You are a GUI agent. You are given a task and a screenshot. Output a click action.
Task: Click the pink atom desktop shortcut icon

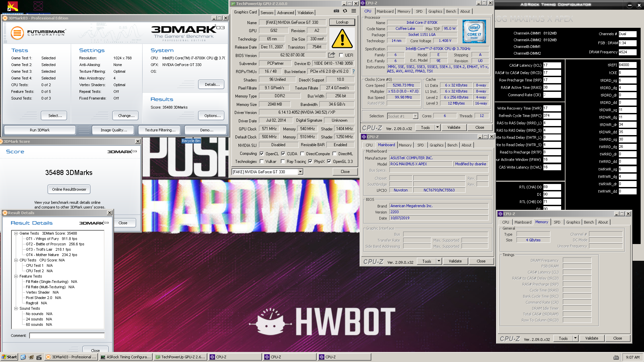[x=38, y=6]
